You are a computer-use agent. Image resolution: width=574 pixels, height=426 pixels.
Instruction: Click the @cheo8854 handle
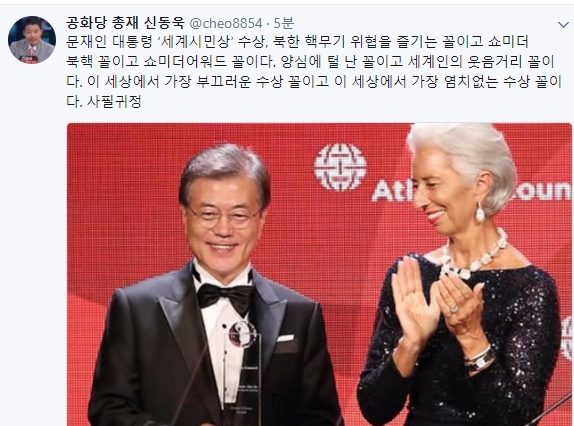click(x=226, y=24)
